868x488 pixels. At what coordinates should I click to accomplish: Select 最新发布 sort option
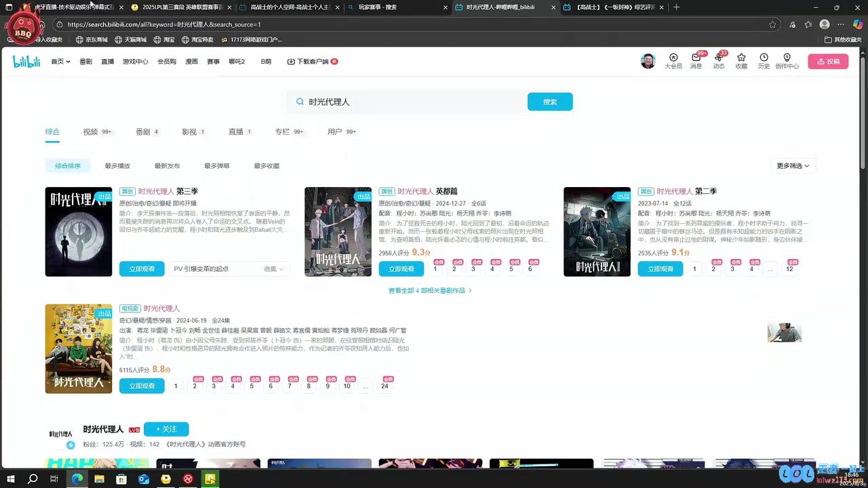[x=167, y=165]
